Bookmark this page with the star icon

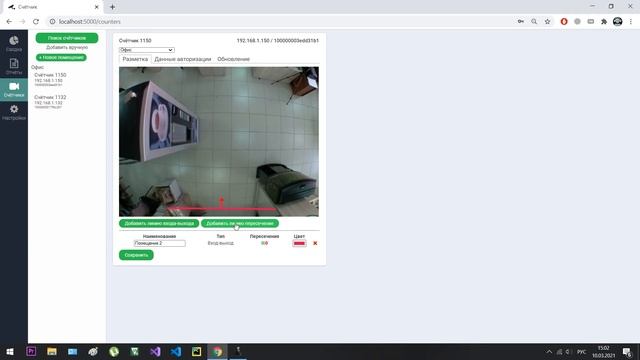coord(547,22)
